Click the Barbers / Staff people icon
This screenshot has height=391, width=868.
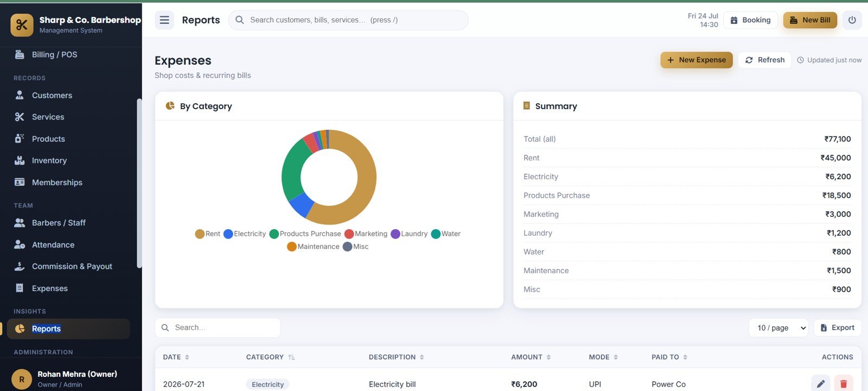[x=20, y=223]
